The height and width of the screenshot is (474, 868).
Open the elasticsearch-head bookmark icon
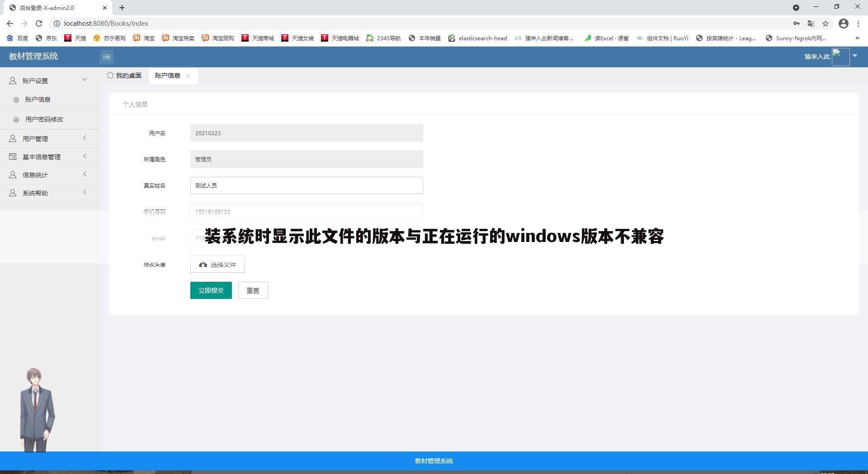[452, 38]
